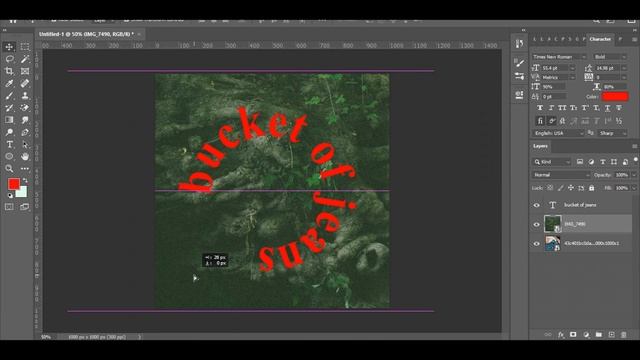Select the Move tool
This screenshot has width=640, height=360.
point(9,47)
